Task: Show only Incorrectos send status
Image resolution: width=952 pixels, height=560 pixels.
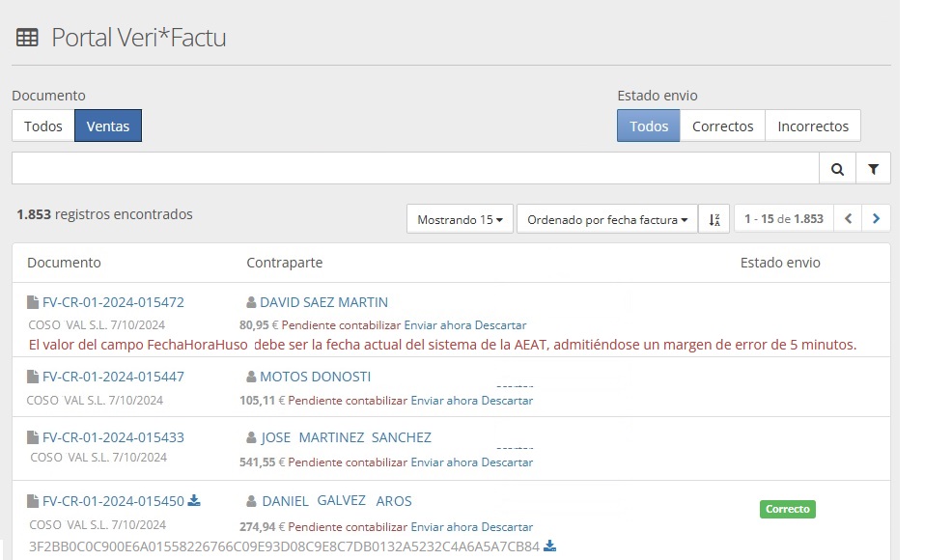Action: 813,126
